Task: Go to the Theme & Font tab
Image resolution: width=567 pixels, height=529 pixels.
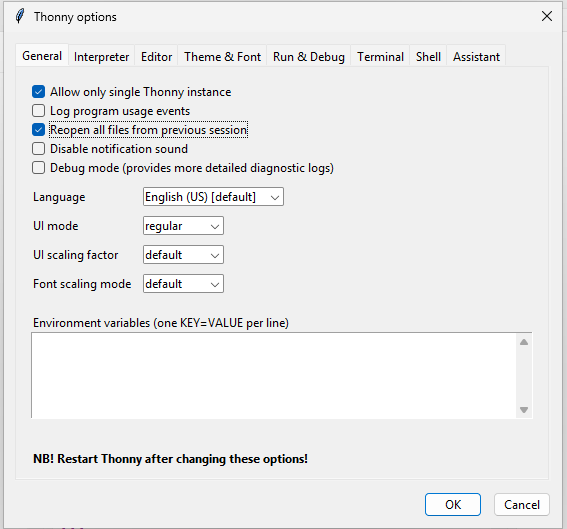Action: (x=222, y=57)
